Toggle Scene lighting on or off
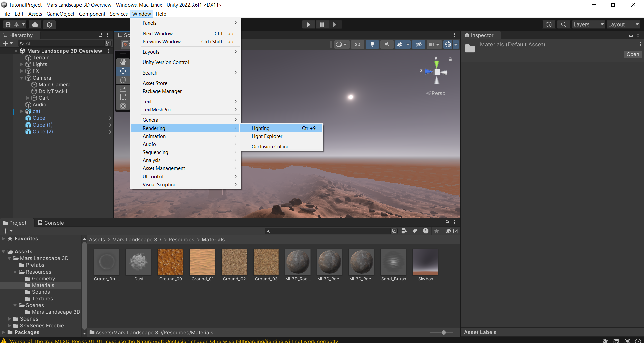 pyautogui.click(x=372, y=44)
